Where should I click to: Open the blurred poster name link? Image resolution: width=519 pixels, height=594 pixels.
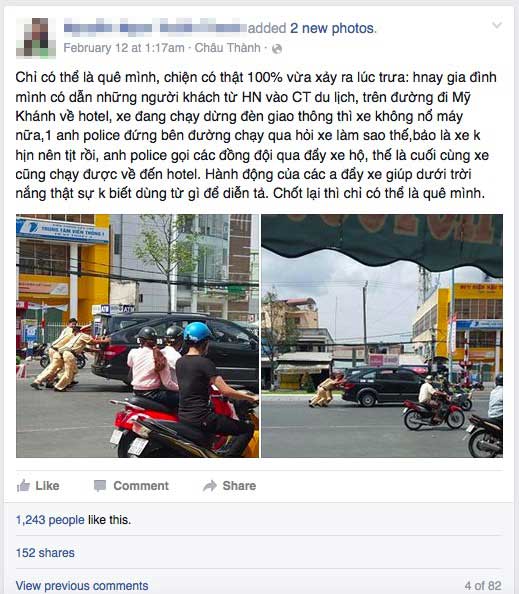(x=155, y=28)
